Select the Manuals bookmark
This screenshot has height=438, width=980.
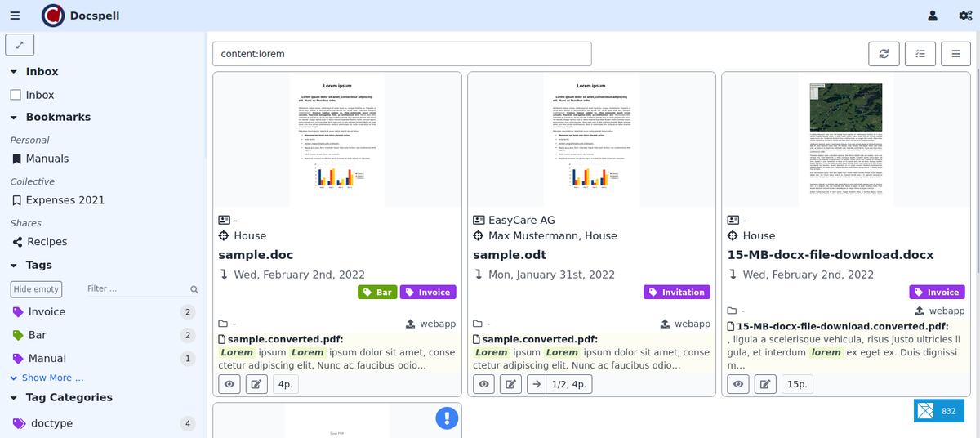tap(47, 159)
